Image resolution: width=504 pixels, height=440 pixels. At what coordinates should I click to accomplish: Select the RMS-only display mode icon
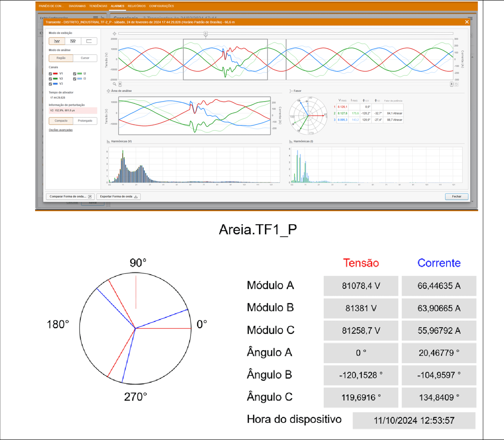(x=89, y=41)
